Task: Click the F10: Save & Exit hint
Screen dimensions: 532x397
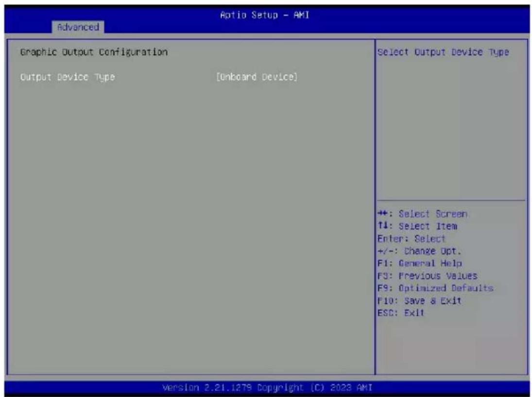Action: point(419,301)
